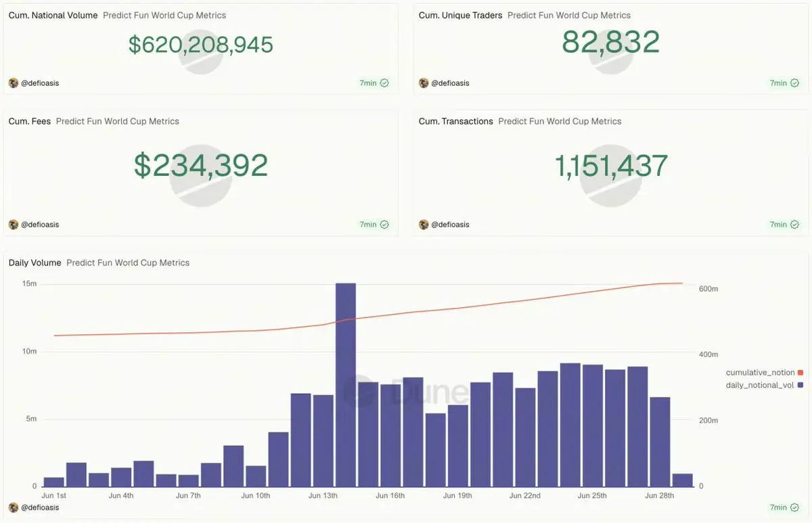Click the 1,151,437 transactions value
Image resolution: width=812 pixels, height=523 pixels.
point(611,166)
